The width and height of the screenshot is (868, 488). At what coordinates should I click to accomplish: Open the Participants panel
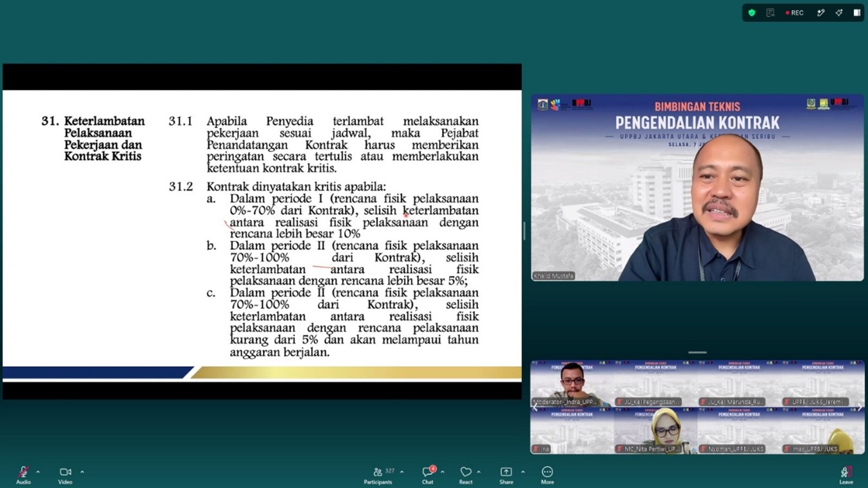378,475
